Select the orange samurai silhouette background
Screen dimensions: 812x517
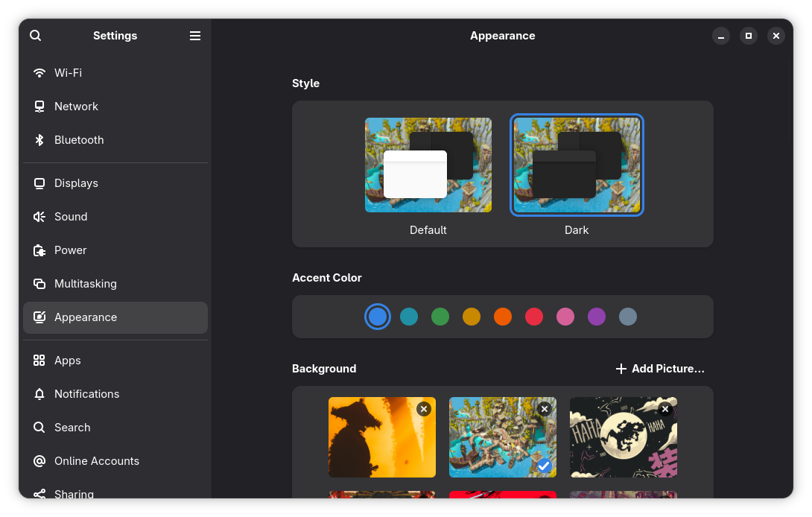click(x=382, y=437)
